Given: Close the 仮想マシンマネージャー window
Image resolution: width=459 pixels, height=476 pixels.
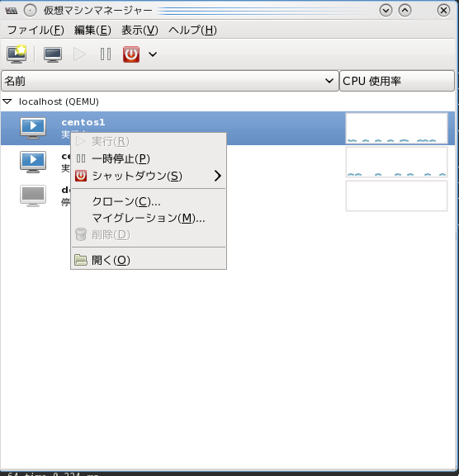Looking at the screenshot, I should tap(443, 11).
